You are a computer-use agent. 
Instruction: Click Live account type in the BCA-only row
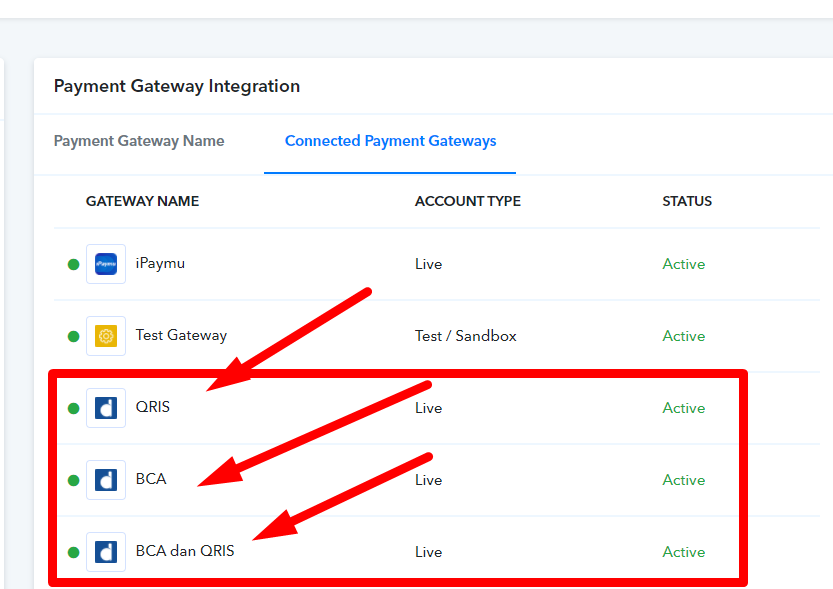[x=428, y=480]
